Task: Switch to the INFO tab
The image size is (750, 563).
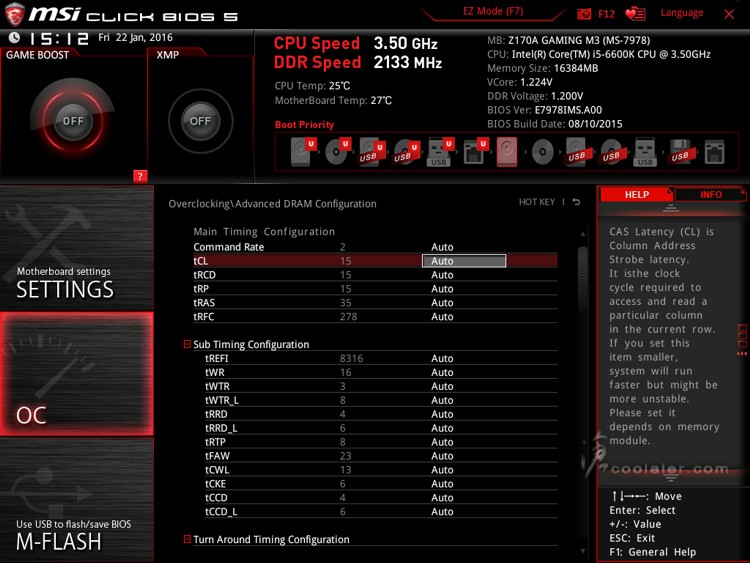Action: [711, 194]
